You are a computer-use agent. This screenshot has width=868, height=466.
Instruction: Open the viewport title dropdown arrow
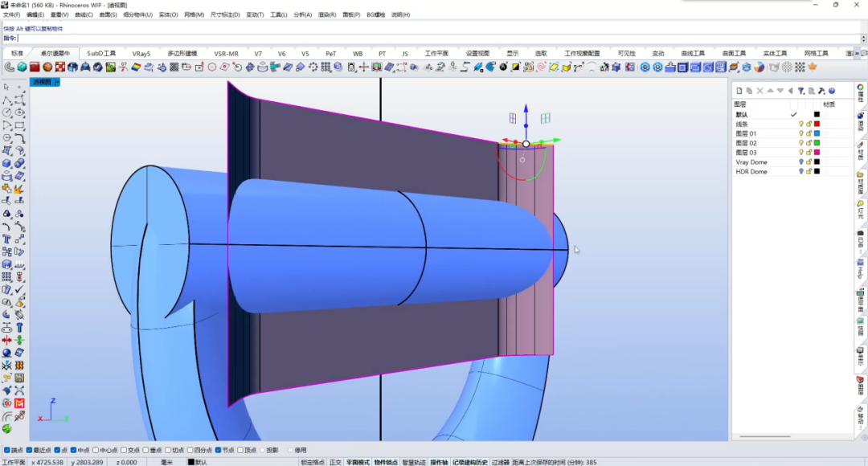point(57,82)
